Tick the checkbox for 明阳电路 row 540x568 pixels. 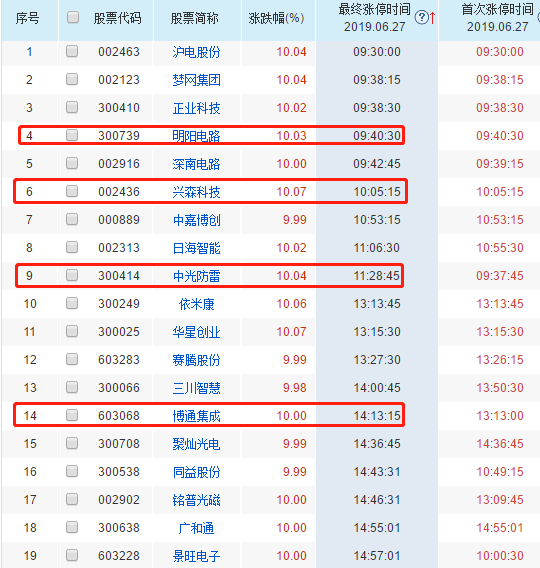(72, 135)
